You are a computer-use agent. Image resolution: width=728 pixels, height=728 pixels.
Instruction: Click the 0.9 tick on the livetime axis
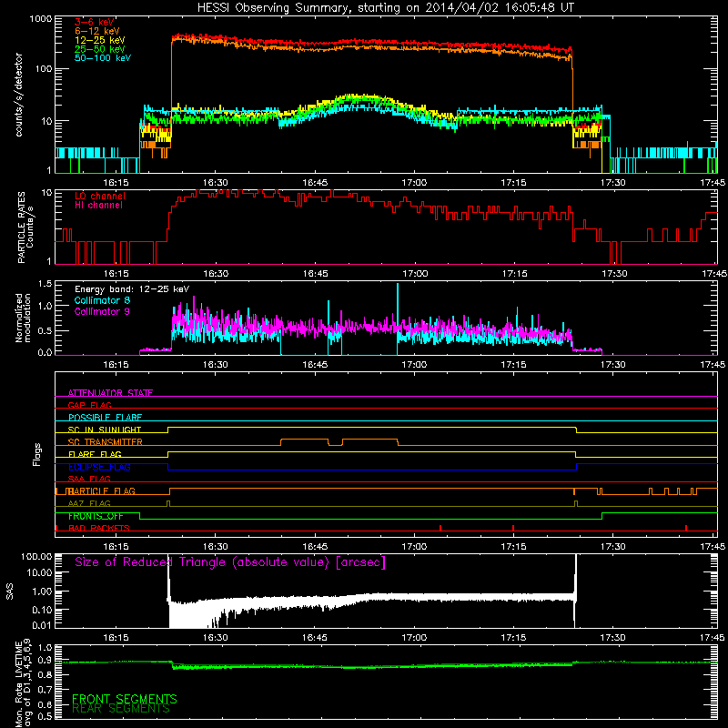45,661
